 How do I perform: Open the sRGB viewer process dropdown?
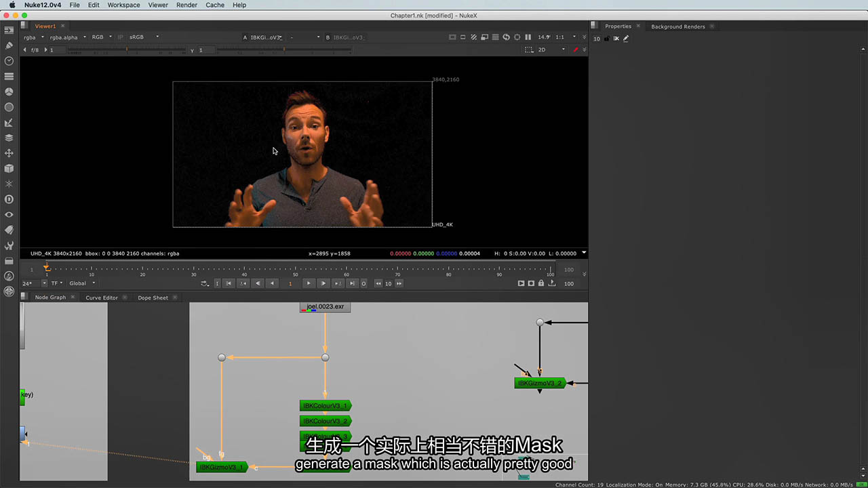(144, 37)
